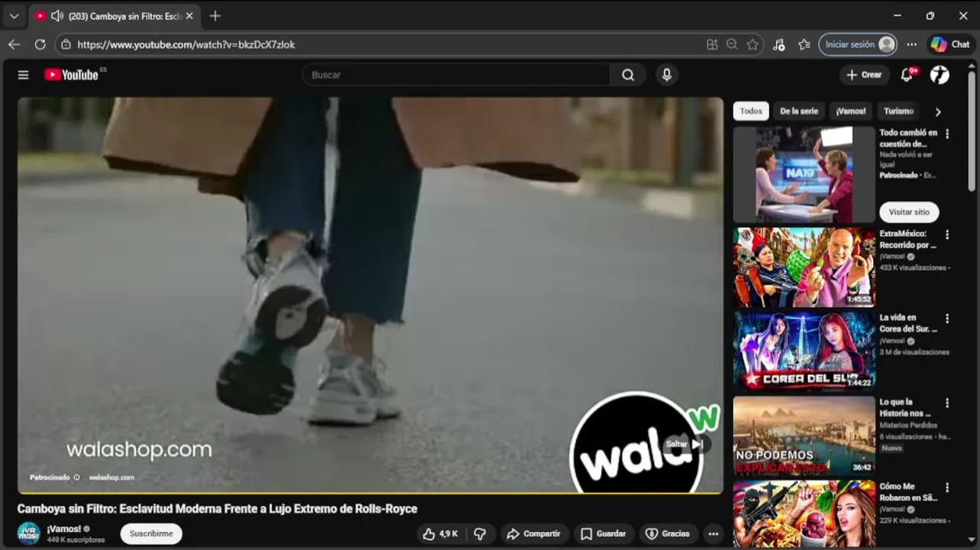Image resolution: width=980 pixels, height=550 pixels.
Task: Open the Corea del Sur video thumbnail
Action: [x=804, y=351]
